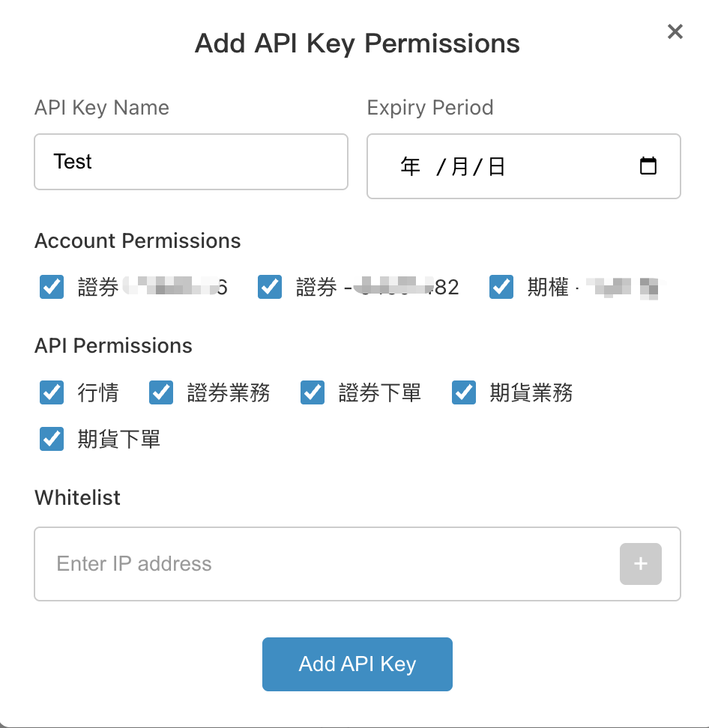The image size is (709, 728).
Task: Select the 年 year segment in date field
Action: [x=409, y=166]
